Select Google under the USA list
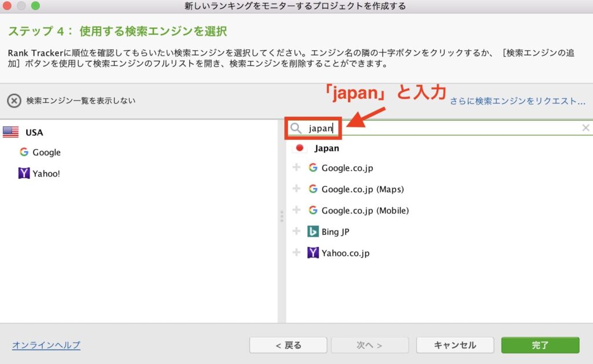This screenshot has height=364, width=593. click(46, 153)
